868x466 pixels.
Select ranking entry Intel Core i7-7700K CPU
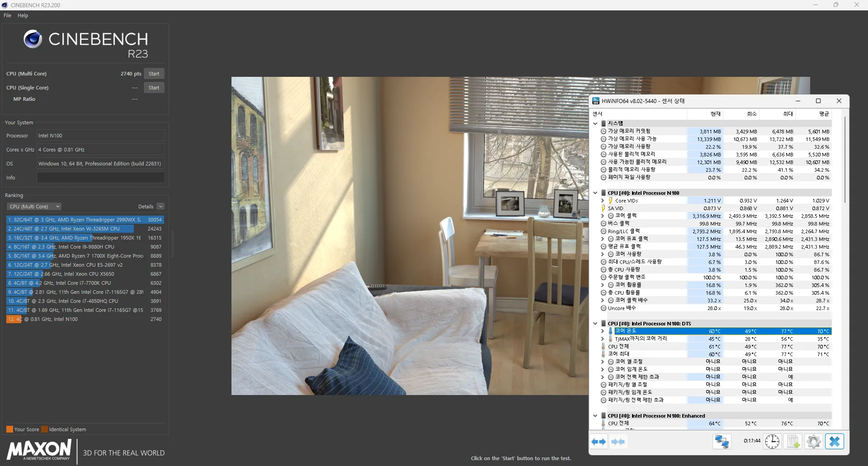tap(85, 283)
